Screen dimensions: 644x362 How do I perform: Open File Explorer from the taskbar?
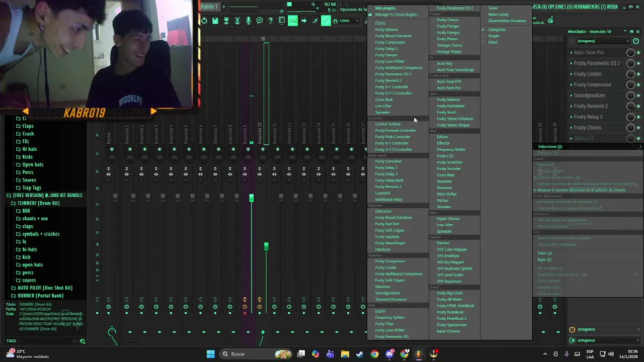[345, 354]
